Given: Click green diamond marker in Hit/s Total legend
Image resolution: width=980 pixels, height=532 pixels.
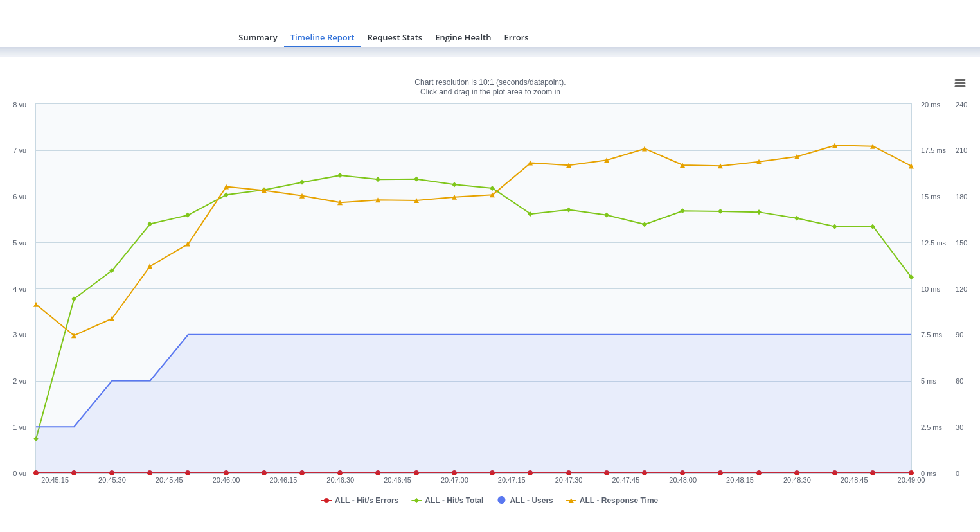Looking at the screenshot, I should (416, 501).
